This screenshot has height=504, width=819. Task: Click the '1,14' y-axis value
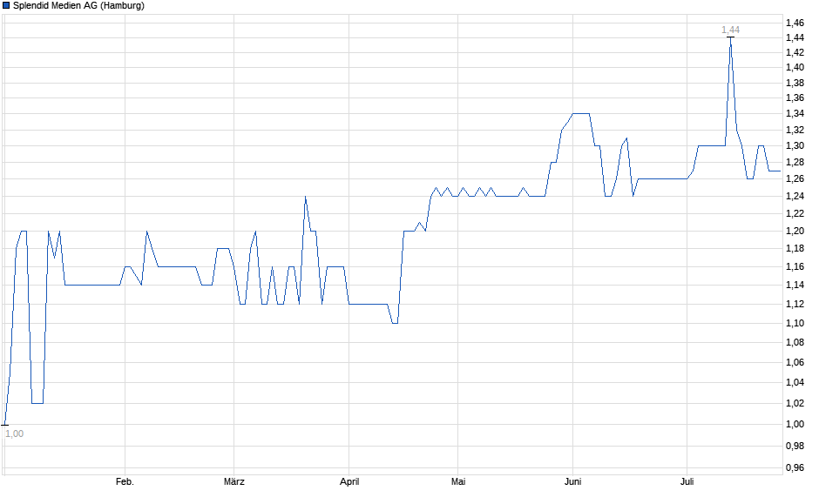(x=795, y=286)
